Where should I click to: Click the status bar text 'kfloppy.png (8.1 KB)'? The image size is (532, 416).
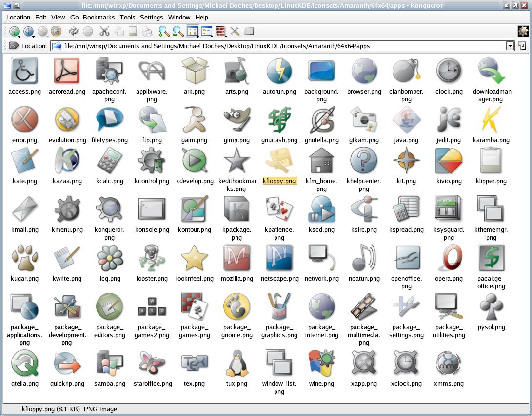[x=51, y=409]
